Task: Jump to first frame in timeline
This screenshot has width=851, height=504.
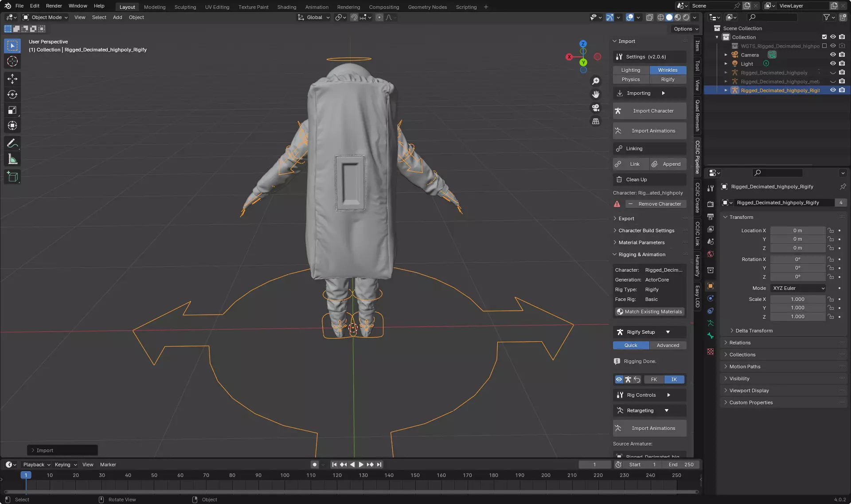Action: (x=334, y=465)
